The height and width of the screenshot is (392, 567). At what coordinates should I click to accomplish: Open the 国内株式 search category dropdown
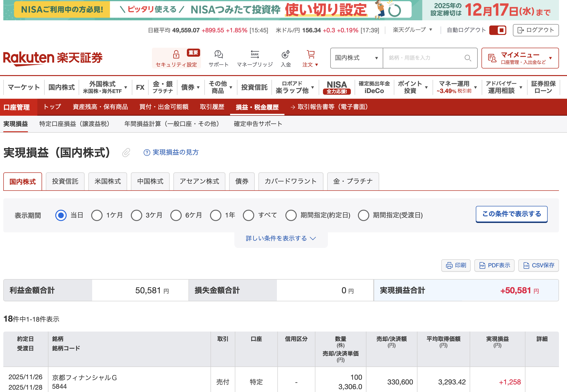(356, 58)
